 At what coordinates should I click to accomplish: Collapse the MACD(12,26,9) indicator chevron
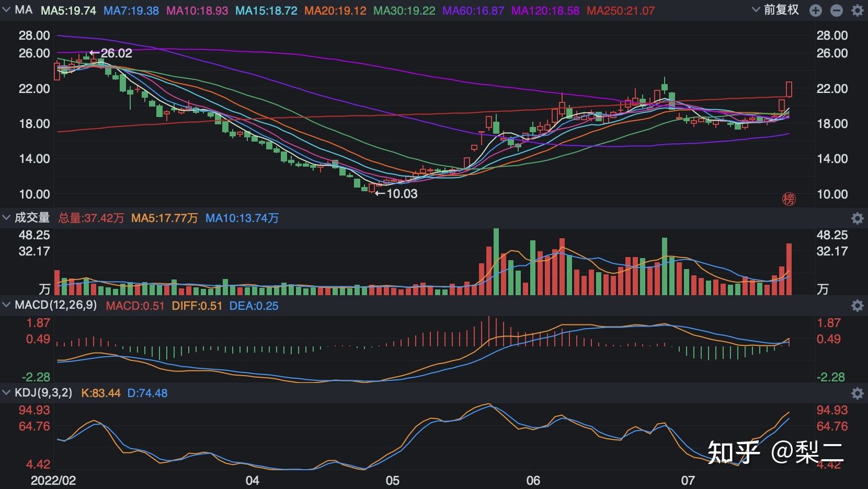pos(7,305)
